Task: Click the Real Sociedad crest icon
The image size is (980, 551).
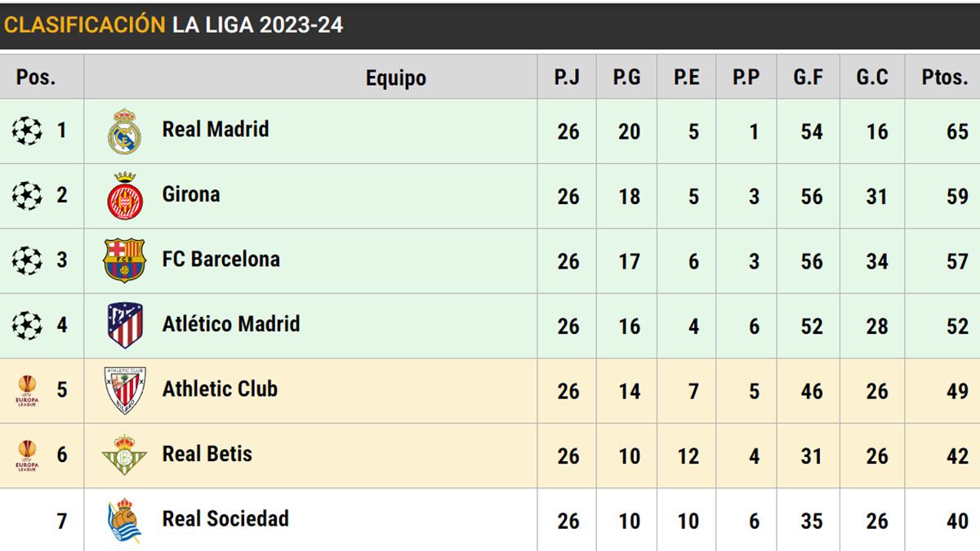Action: [125, 520]
